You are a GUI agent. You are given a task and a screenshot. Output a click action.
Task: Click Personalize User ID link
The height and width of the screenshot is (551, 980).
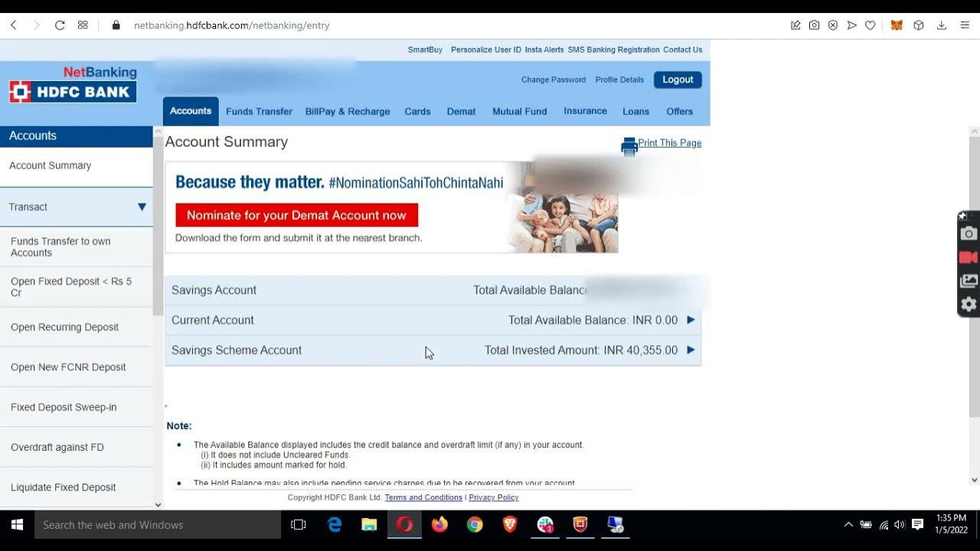point(486,50)
